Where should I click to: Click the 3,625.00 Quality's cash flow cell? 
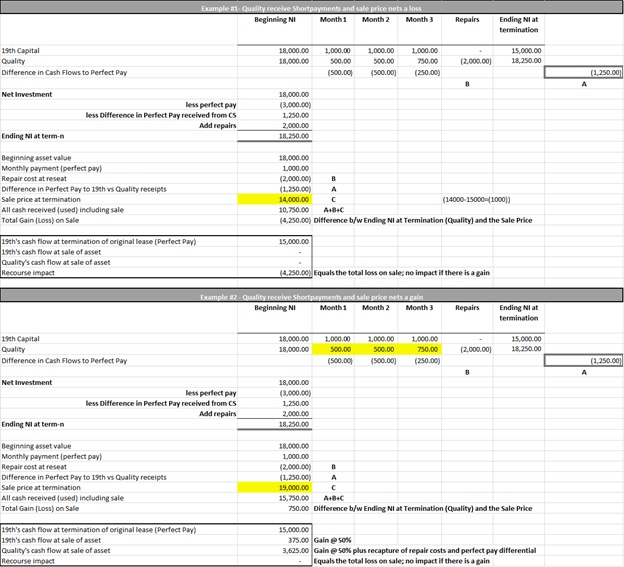coord(293,550)
